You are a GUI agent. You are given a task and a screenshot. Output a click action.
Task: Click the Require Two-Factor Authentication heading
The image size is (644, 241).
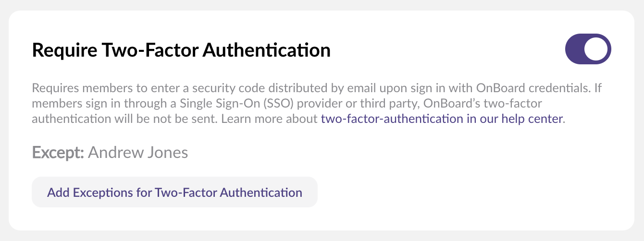(x=181, y=50)
